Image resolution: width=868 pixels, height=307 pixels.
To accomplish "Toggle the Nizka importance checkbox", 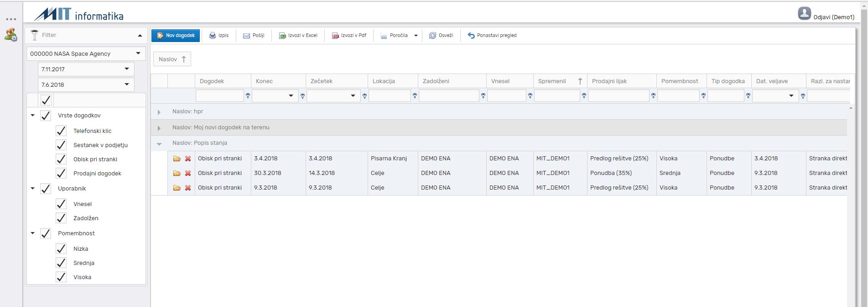I will (61, 249).
